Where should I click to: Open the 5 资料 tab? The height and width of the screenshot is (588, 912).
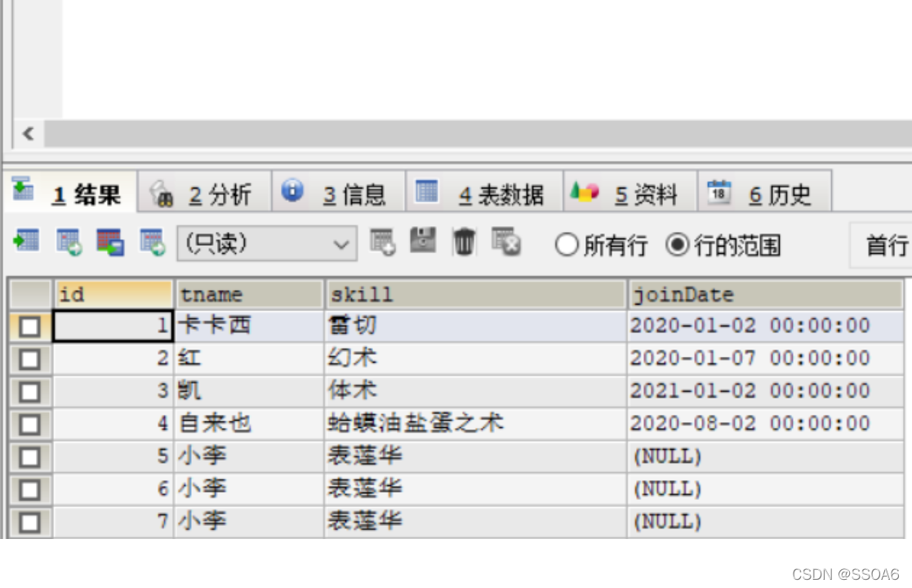630,193
